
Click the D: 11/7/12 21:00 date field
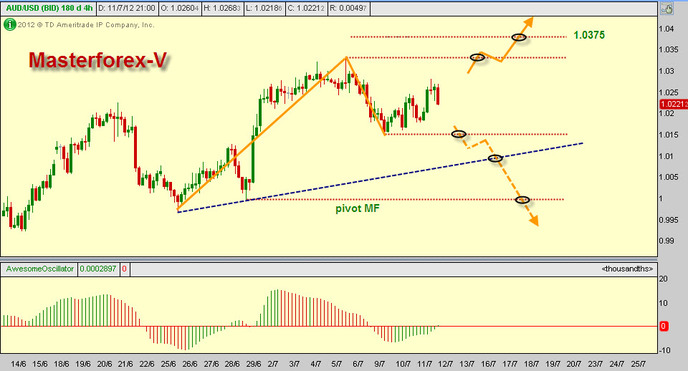(x=126, y=8)
